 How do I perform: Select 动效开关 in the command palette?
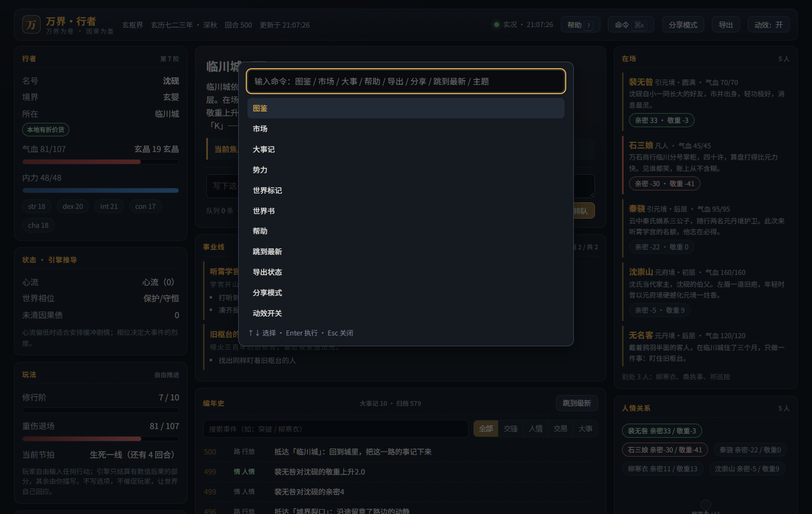(x=406, y=313)
